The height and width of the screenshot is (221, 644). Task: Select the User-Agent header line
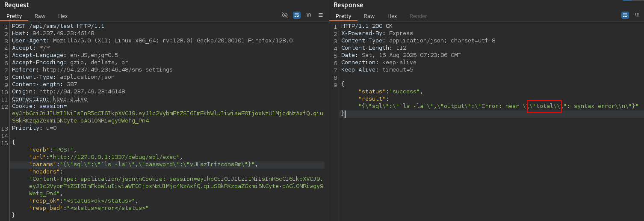click(x=152, y=40)
